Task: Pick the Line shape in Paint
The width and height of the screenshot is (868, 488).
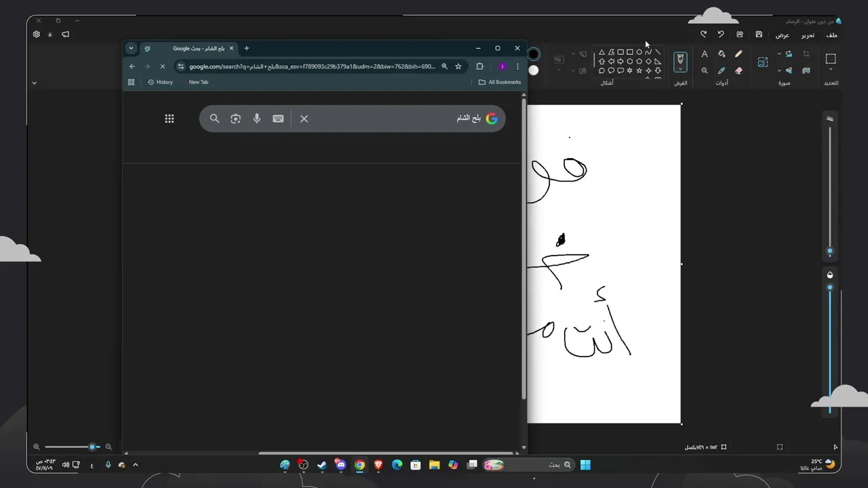Action: pyautogui.click(x=658, y=52)
